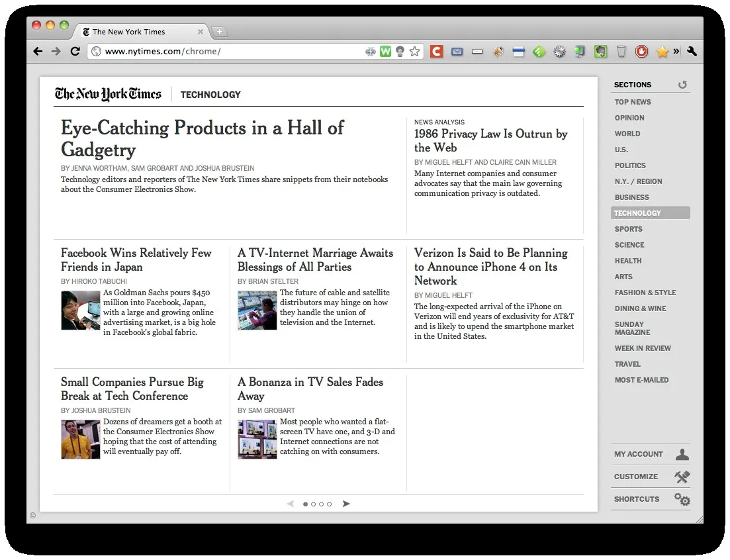Open the World section
The image size is (730, 560).
627,134
